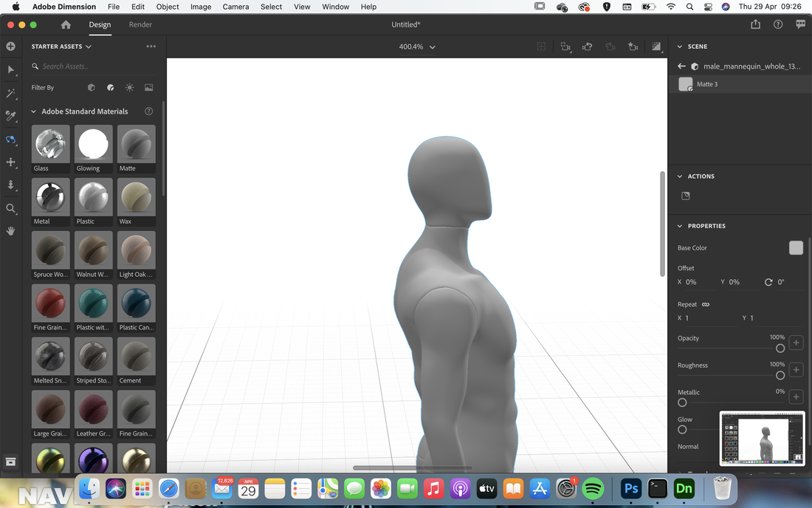Collapse the Adobe Standard Materials section
This screenshot has height=508, width=812.
click(34, 111)
